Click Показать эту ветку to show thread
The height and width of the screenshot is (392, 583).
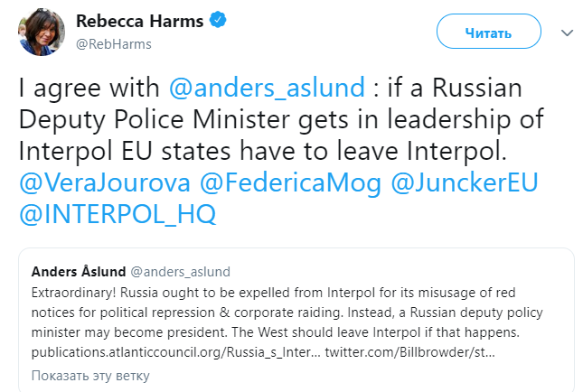tap(90, 375)
